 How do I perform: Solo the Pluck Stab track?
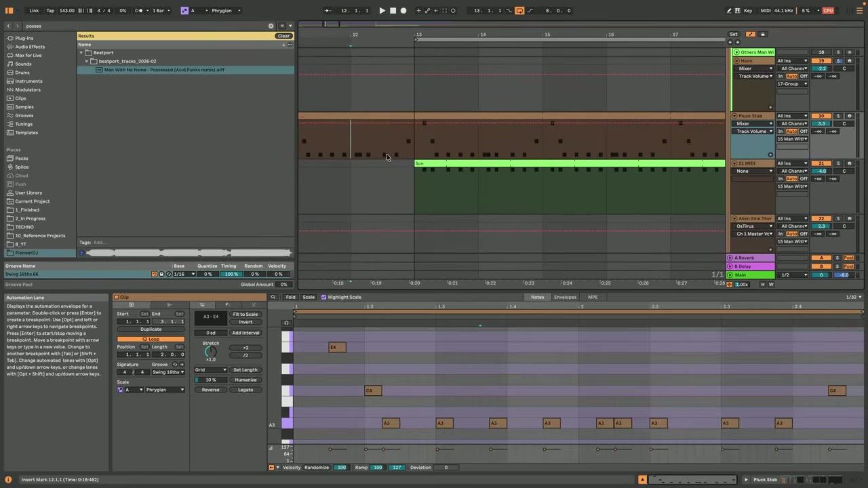coord(837,116)
